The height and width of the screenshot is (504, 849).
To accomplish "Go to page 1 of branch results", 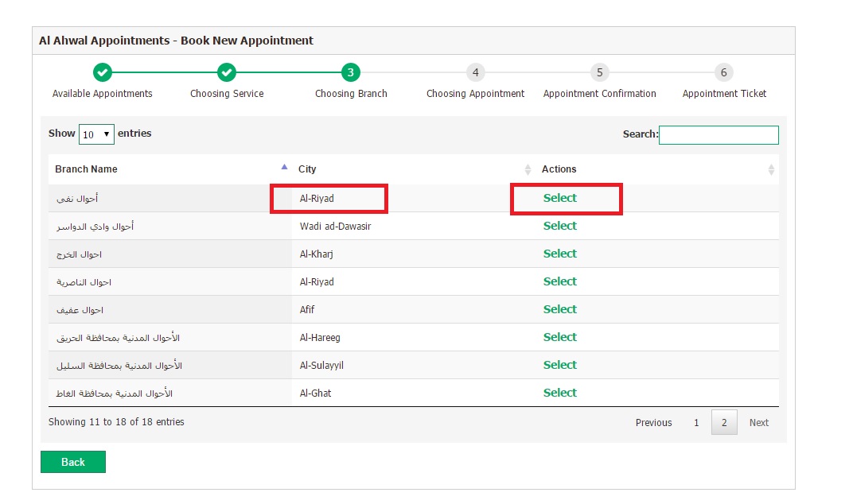I will point(696,422).
